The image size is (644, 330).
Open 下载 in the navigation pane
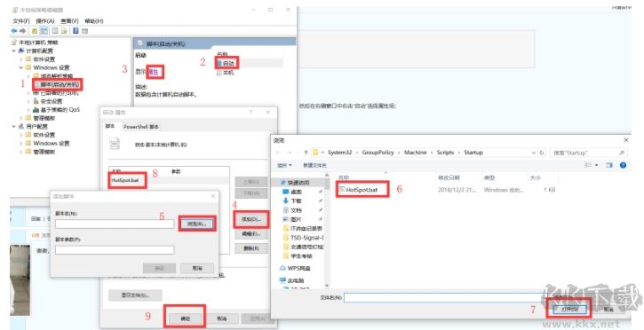click(x=296, y=200)
